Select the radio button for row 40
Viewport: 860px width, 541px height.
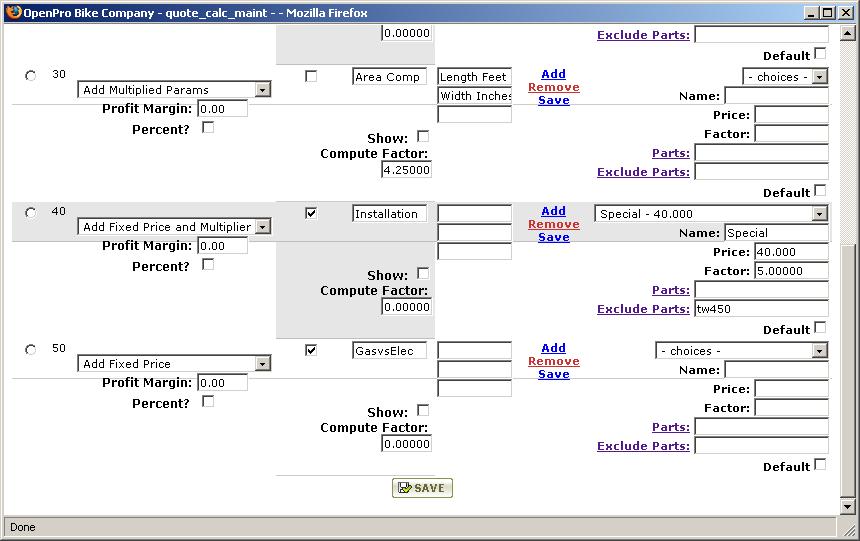[30, 213]
